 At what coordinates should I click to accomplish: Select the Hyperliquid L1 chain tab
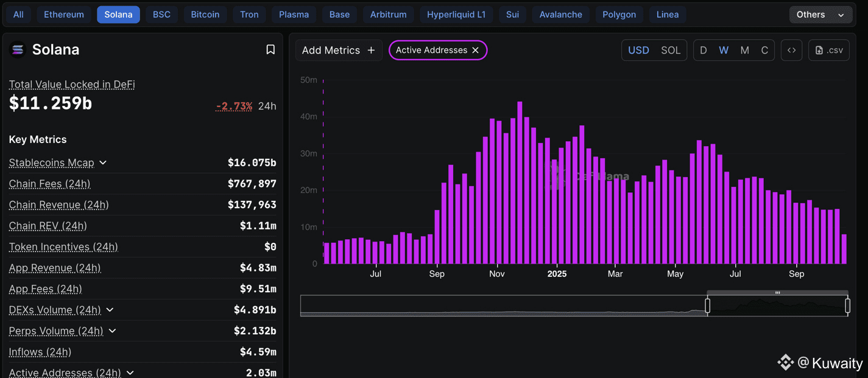click(456, 15)
